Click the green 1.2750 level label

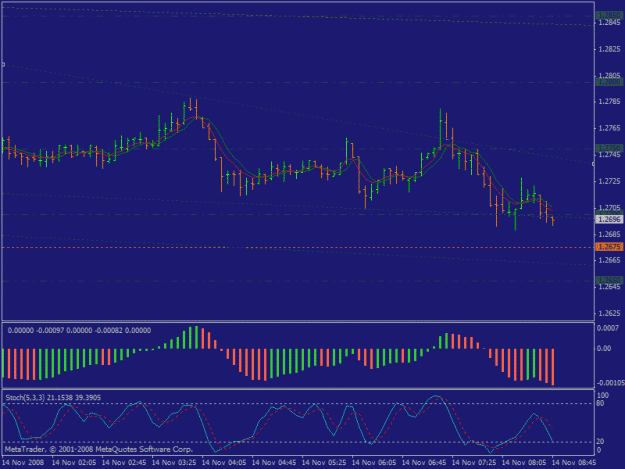[609, 148]
